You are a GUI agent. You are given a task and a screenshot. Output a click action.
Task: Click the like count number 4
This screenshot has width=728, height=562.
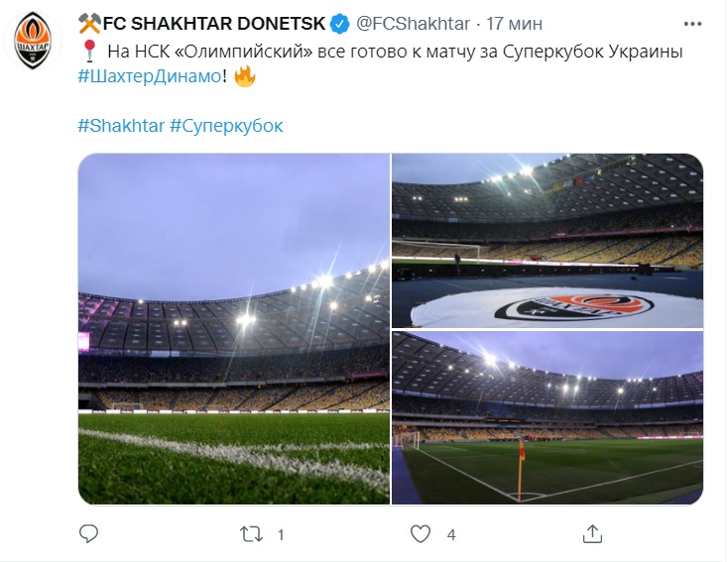click(451, 534)
